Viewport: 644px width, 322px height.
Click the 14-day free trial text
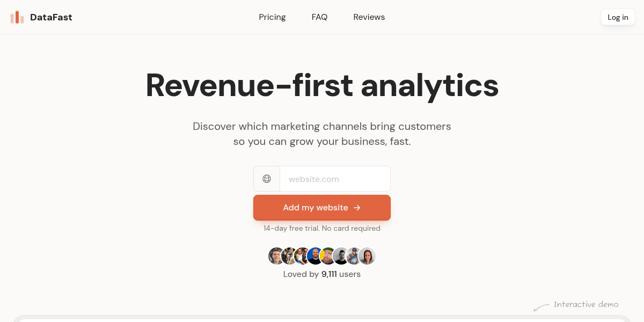coord(322,228)
